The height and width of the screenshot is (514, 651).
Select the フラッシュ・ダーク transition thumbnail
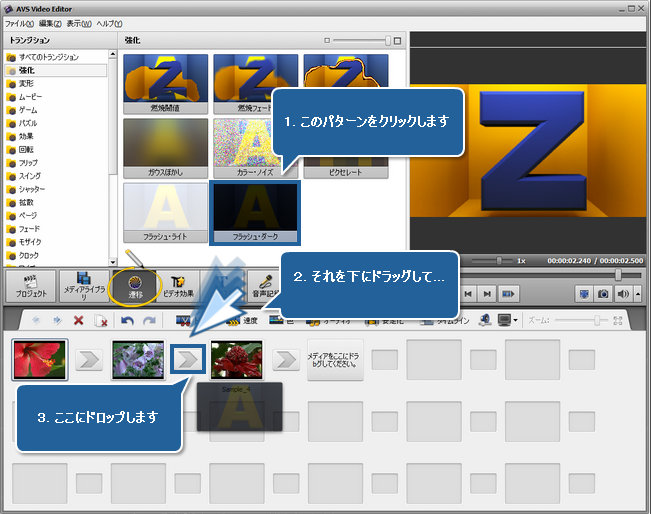255,212
